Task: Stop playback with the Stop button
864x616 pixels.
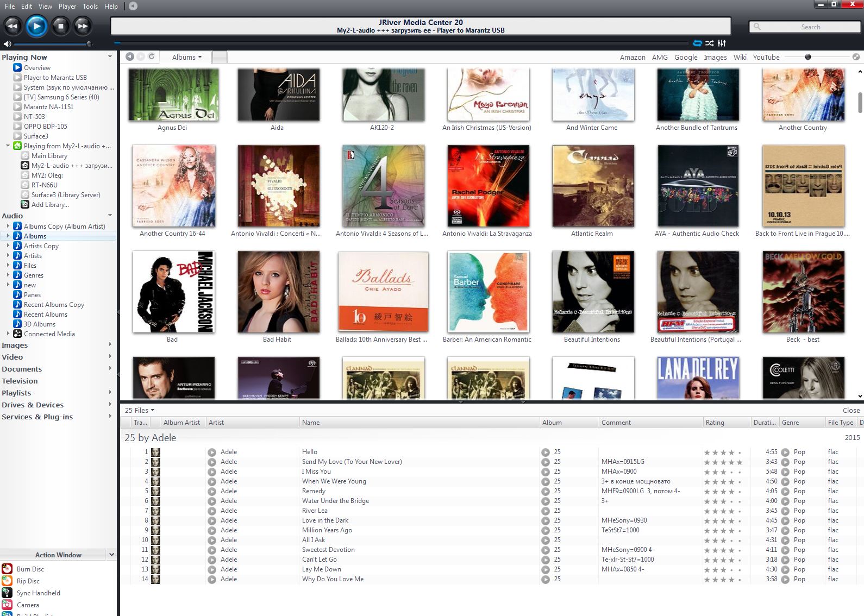Action: 60,26
